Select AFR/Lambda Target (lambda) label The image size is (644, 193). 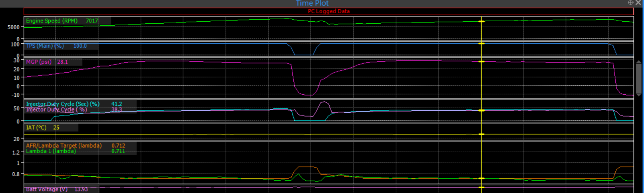(x=64, y=146)
